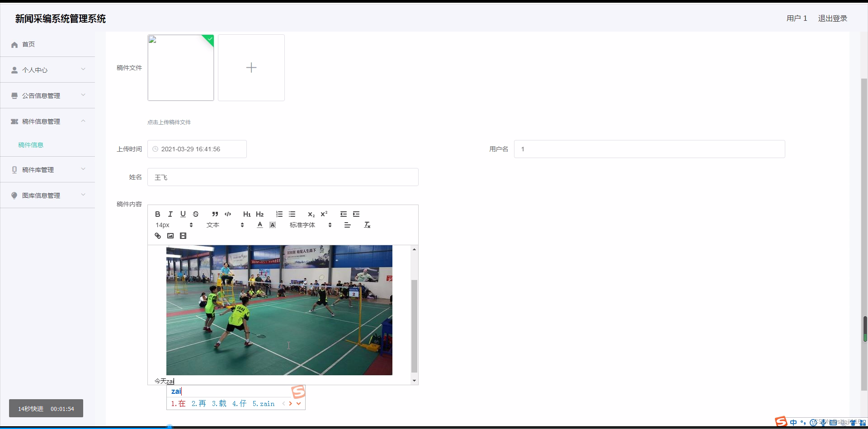Image resolution: width=868 pixels, height=429 pixels.
Task: Switch Sogou input between Chinese and English
Action: point(794,422)
